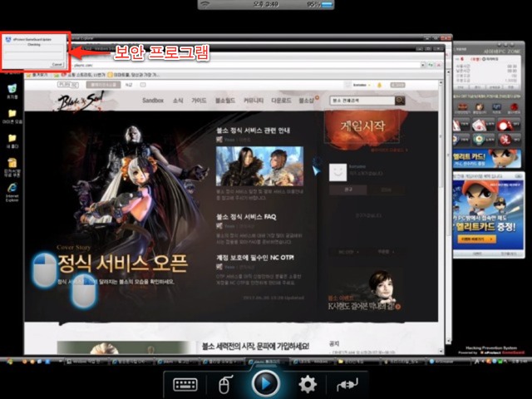Open the Sandbox menu on Blade & Soul site
The height and width of the screenshot is (399, 532).
pyautogui.click(x=153, y=100)
